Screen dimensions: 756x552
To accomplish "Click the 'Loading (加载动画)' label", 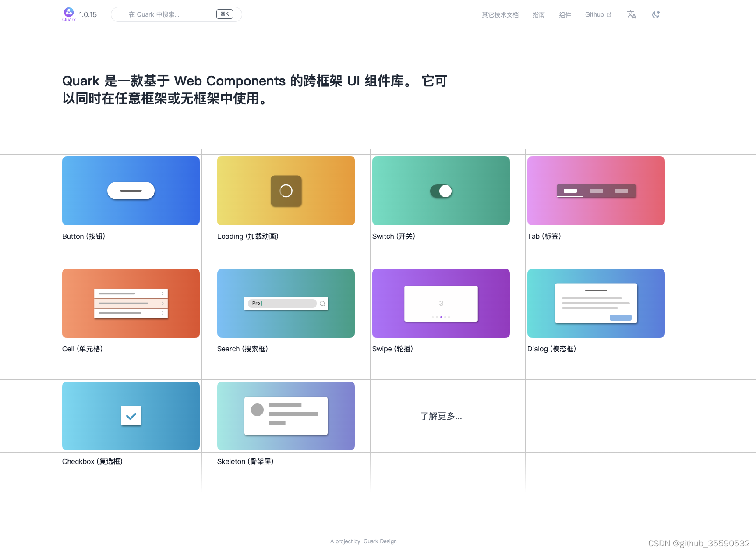I will point(248,236).
